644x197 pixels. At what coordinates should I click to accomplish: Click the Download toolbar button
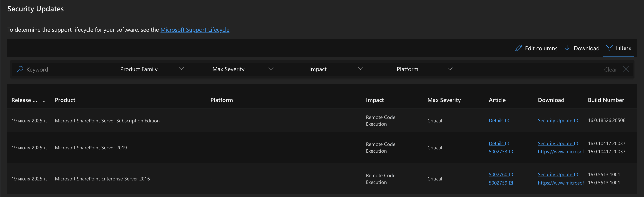click(x=582, y=48)
